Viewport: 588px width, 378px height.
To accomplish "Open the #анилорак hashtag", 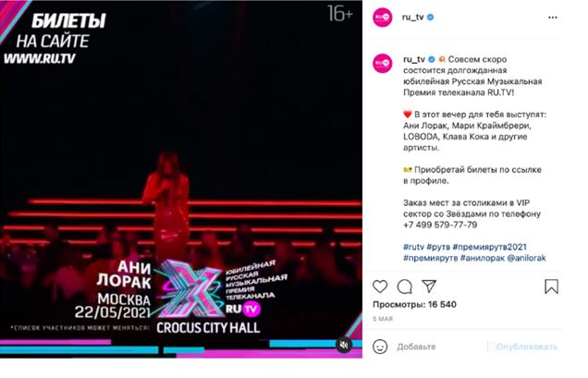I will 483,258.
